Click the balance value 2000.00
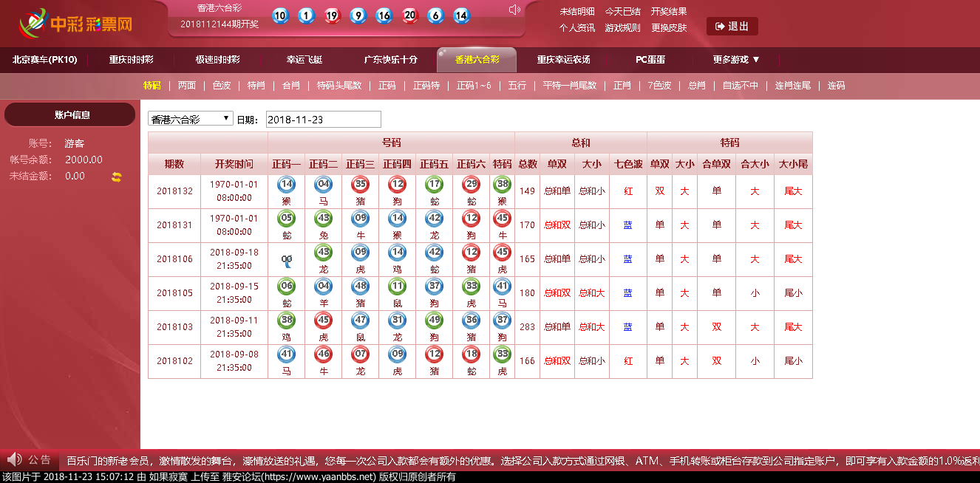 (84, 160)
